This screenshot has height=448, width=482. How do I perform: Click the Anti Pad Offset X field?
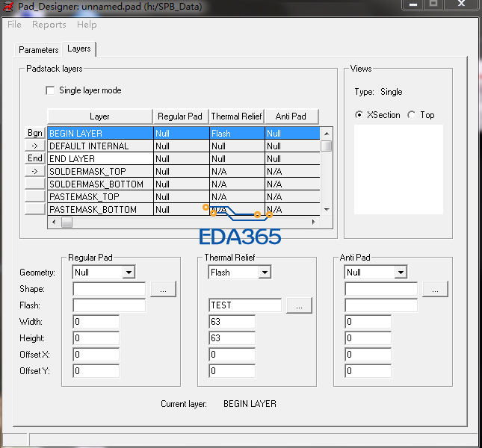[368, 355]
